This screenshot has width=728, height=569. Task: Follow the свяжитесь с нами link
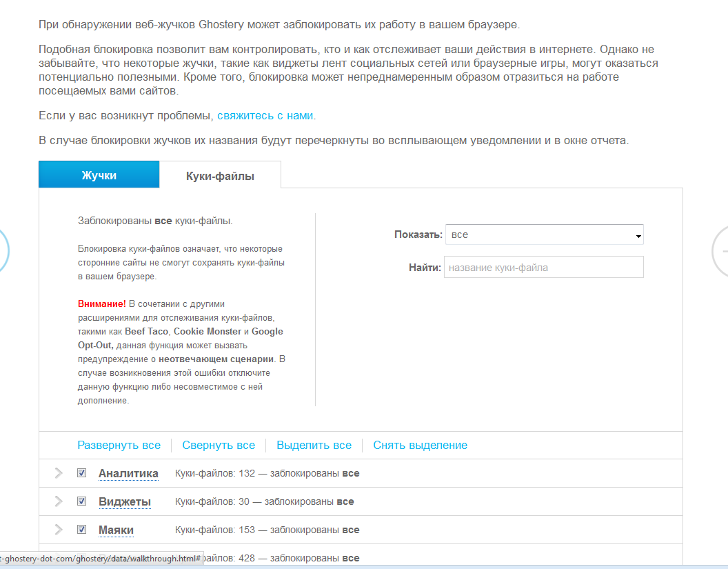coord(265,116)
